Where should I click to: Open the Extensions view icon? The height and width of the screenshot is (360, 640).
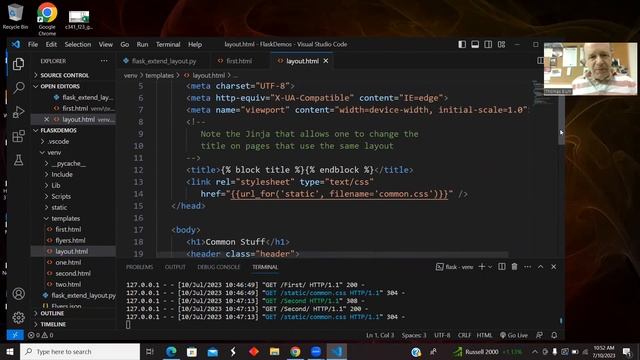pyautogui.click(x=18, y=136)
